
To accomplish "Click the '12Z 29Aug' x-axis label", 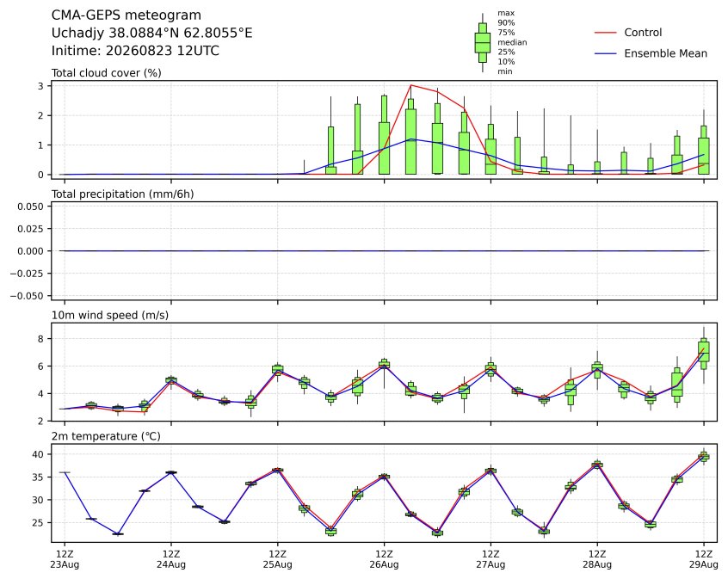I will (704, 559).
